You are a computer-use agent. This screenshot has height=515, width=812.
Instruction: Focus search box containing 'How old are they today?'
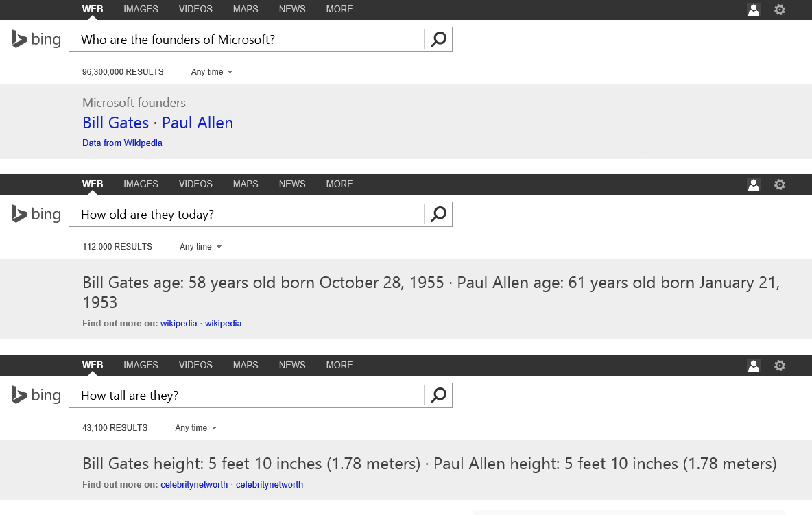246,214
